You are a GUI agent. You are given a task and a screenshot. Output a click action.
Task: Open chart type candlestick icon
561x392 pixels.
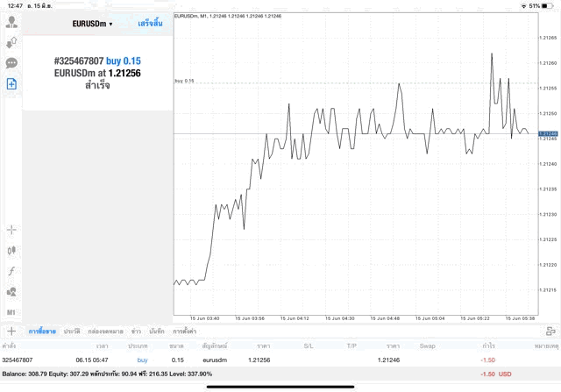11,250
